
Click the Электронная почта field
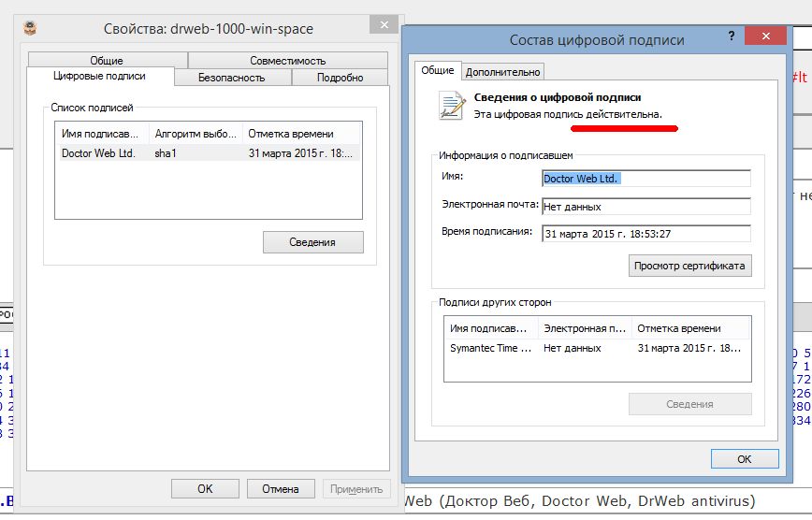[645, 207]
